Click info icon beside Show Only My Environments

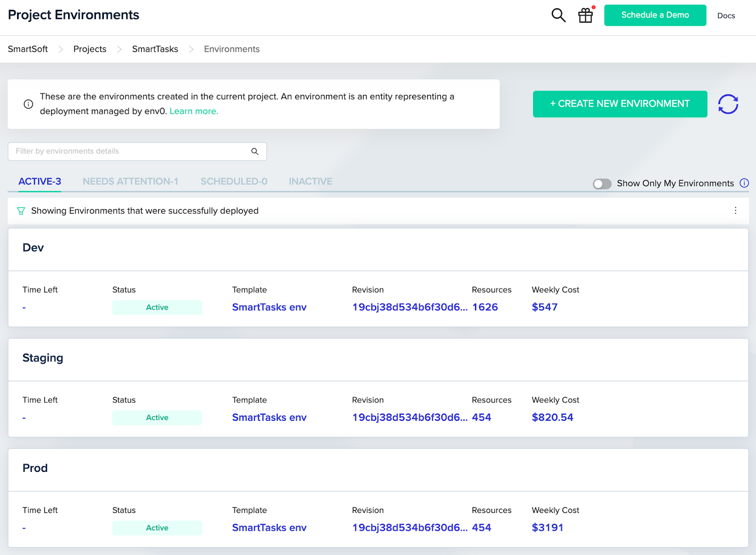pos(744,183)
